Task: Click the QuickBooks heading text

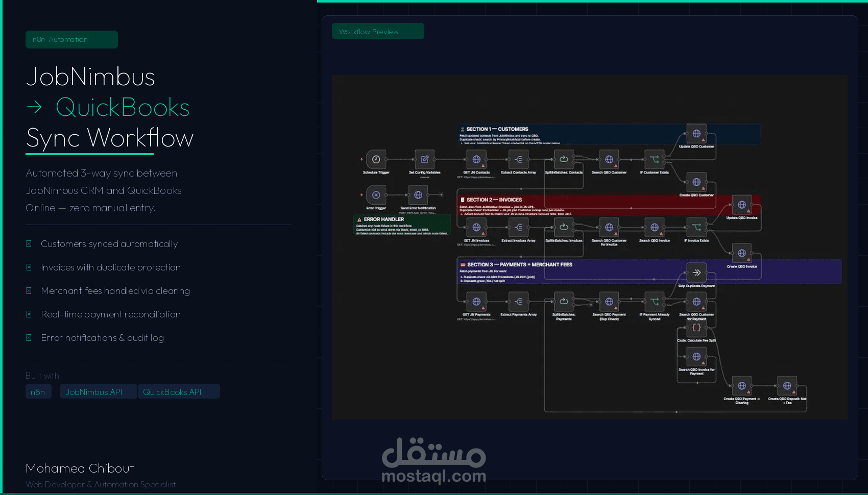Action: tap(123, 107)
